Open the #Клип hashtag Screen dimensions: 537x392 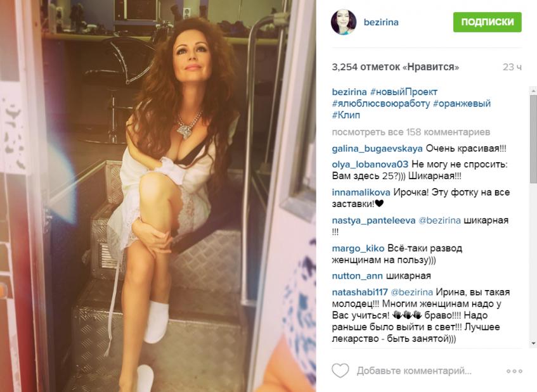pos(346,115)
